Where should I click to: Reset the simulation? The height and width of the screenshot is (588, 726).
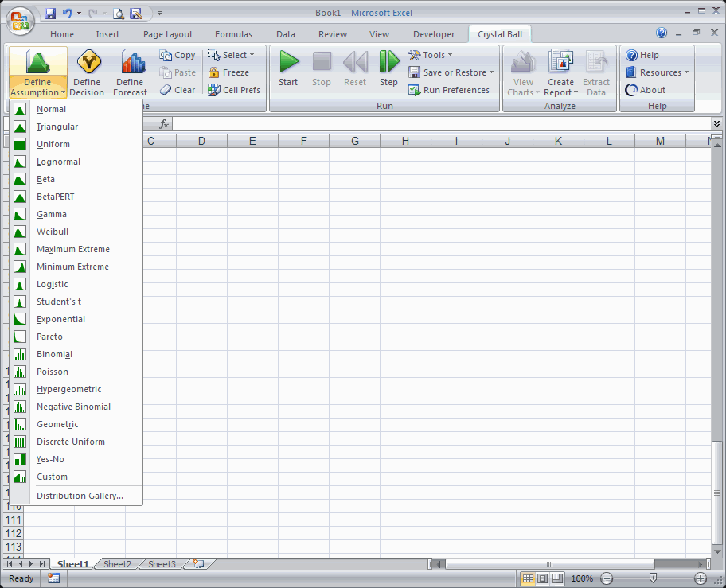tap(354, 68)
